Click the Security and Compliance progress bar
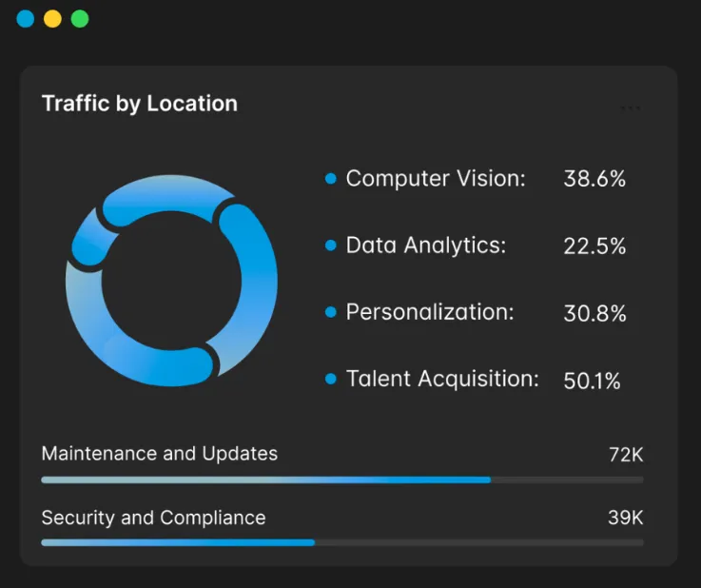Viewport: 701px width, 588px height. (342, 542)
